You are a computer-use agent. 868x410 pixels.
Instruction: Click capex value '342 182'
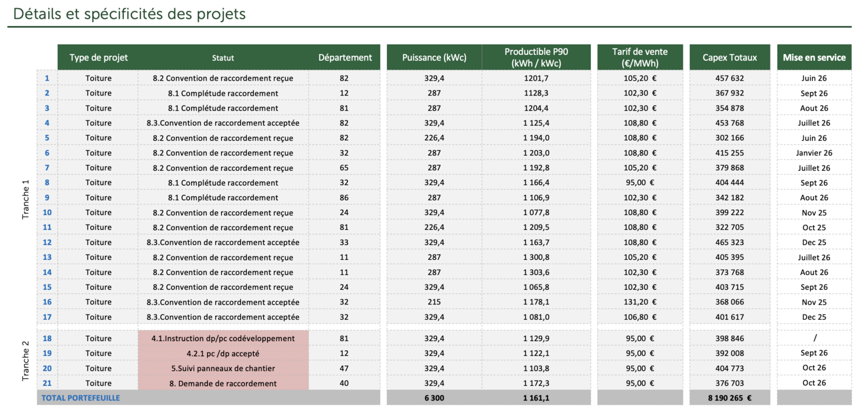click(729, 197)
